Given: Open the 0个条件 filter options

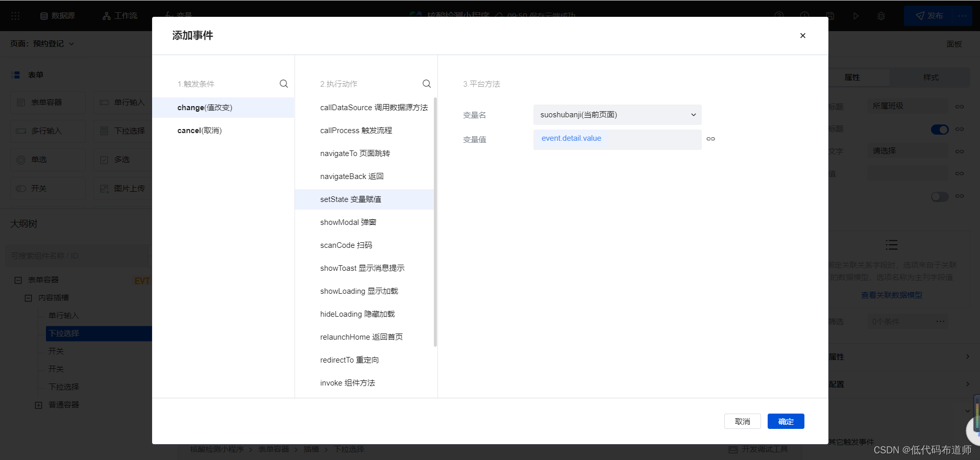Looking at the screenshot, I should pyautogui.click(x=908, y=322).
